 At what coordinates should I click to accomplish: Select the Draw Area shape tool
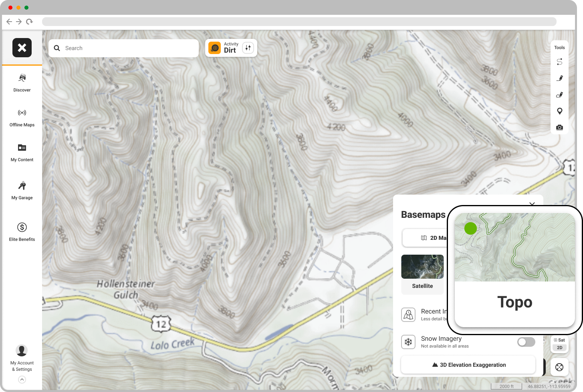pos(560,94)
